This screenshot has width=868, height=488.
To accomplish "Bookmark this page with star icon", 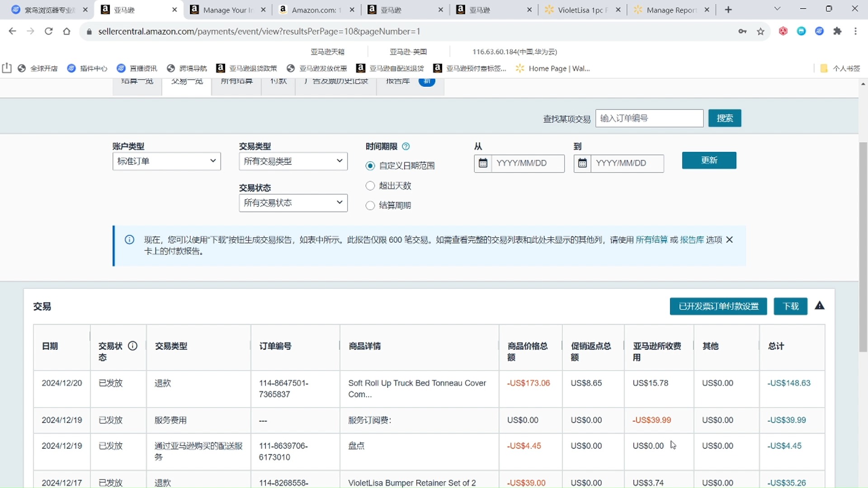I will click(761, 31).
